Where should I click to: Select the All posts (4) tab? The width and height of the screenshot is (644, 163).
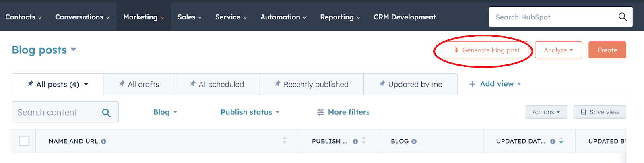[58, 84]
